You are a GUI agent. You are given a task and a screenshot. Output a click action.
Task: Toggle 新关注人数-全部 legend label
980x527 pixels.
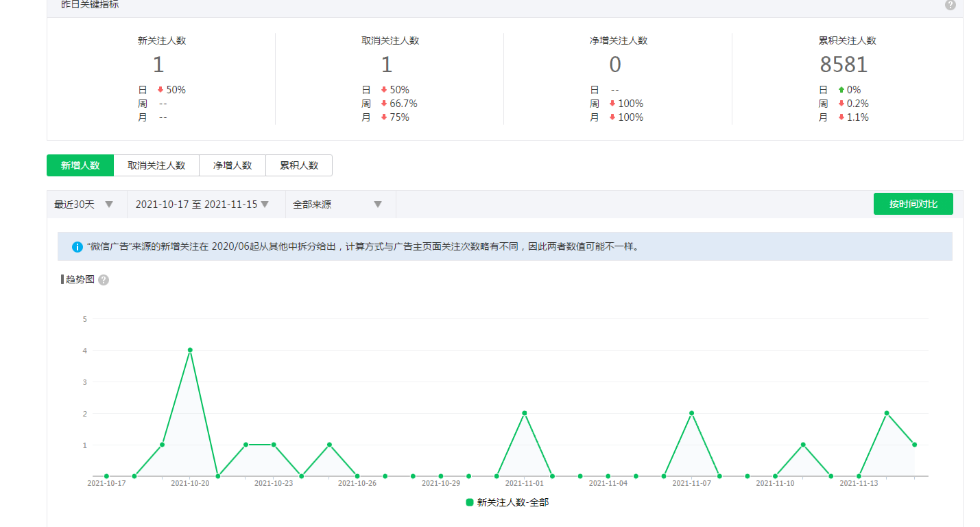coord(512,502)
